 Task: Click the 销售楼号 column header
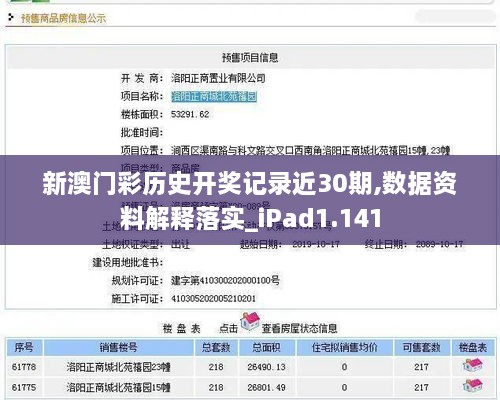118,348
